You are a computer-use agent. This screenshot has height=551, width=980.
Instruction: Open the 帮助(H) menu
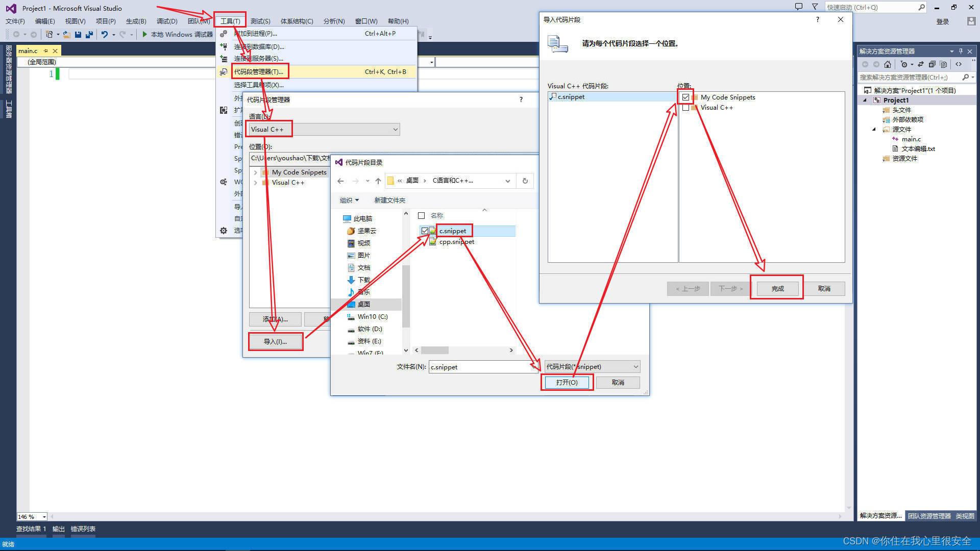398,21
